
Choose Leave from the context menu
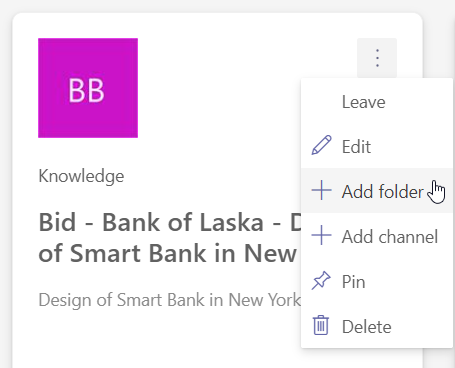tap(377, 102)
